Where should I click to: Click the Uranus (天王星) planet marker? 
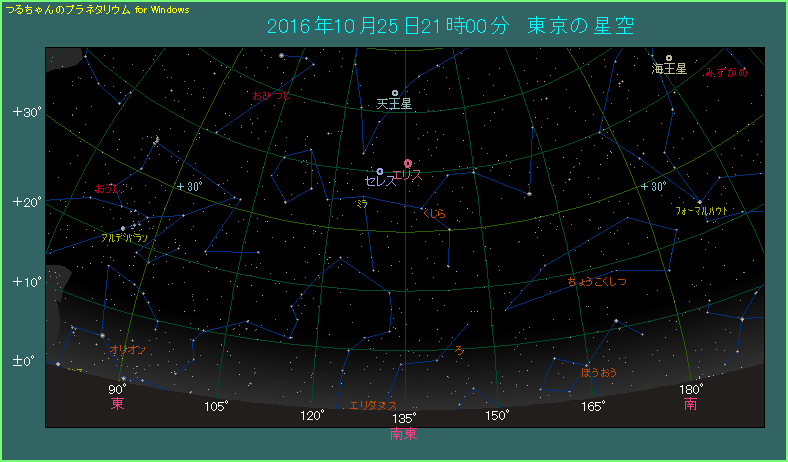point(395,93)
